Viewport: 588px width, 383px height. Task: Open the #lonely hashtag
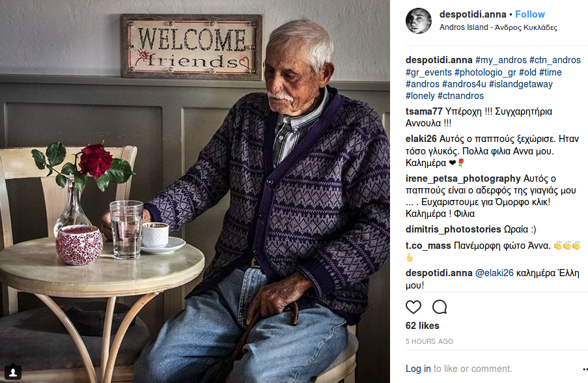pos(420,96)
